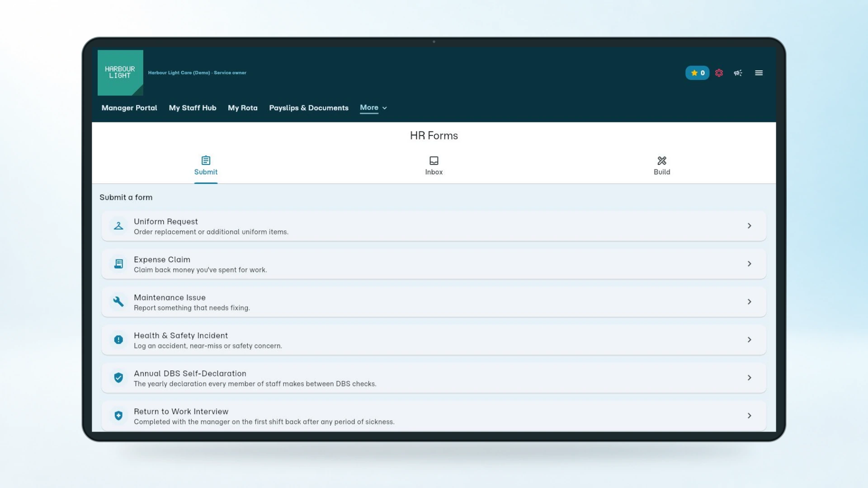The width and height of the screenshot is (868, 488).
Task: Click the Health & Safety Incident title
Action: pos(181,335)
